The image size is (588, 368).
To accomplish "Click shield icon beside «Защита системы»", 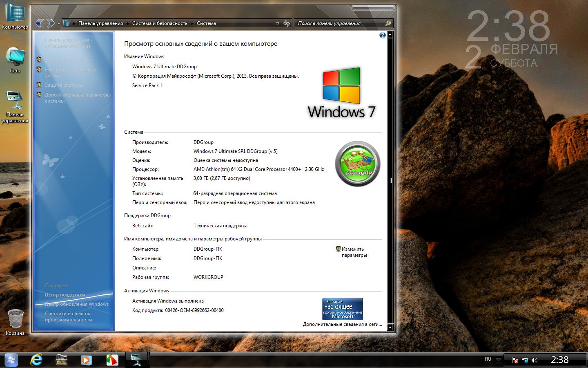I will click(x=39, y=85).
